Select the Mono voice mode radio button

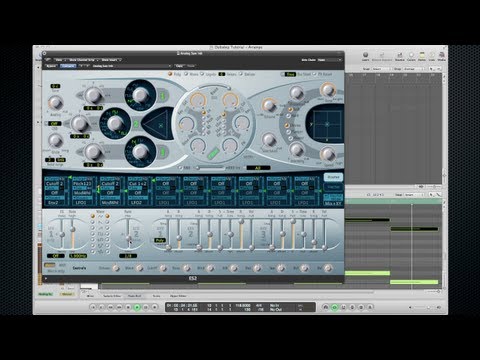click(186, 74)
